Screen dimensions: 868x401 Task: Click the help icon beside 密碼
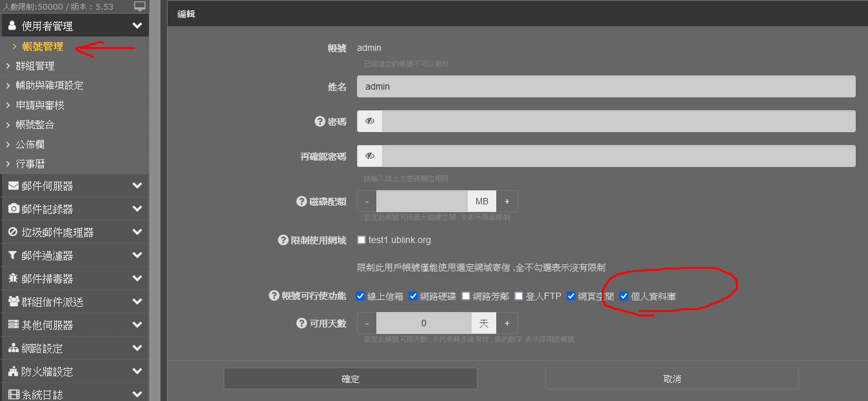pyautogui.click(x=319, y=121)
